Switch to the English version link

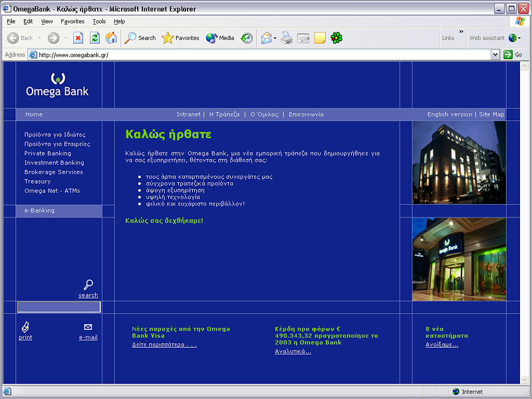[450, 114]
